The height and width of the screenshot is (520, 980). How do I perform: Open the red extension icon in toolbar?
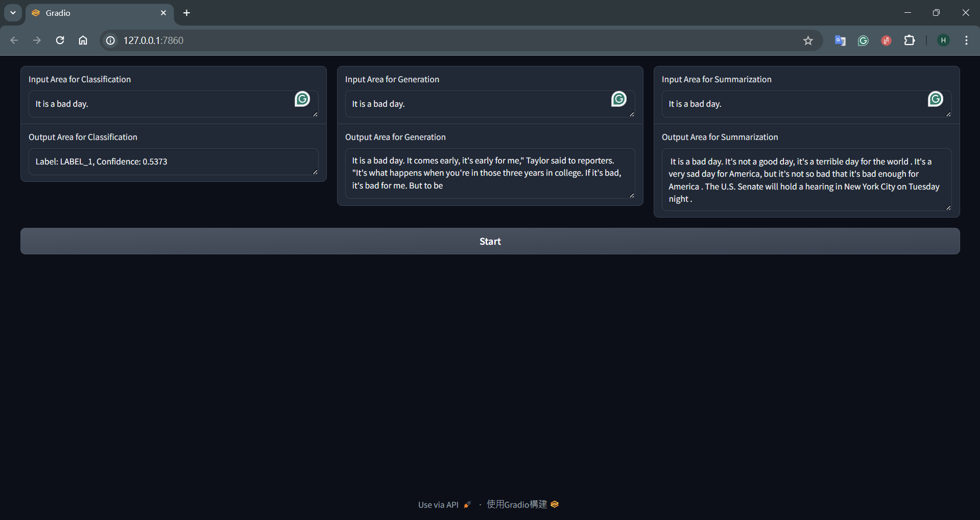(x=886, y=40)
